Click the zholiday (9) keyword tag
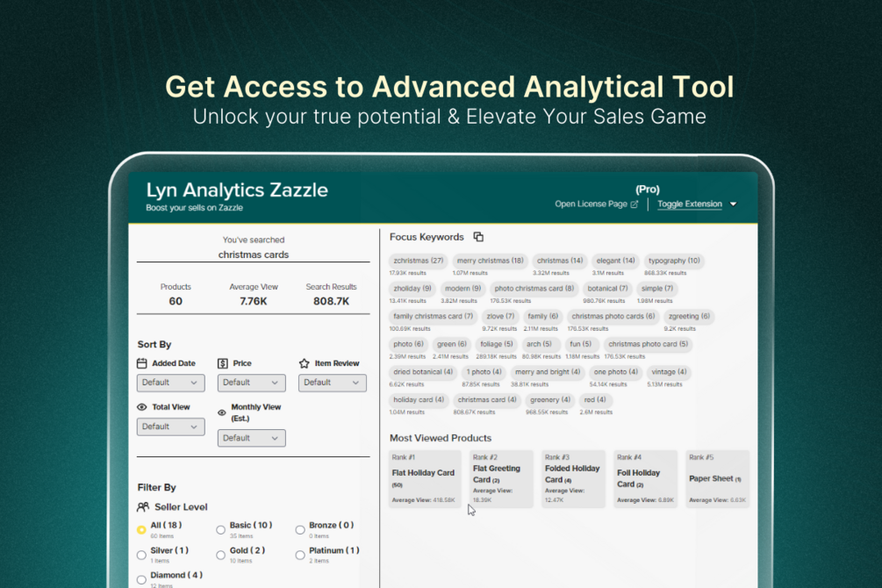Image resolution: width=882 pixels, height=588 pixels. (412, 289)
